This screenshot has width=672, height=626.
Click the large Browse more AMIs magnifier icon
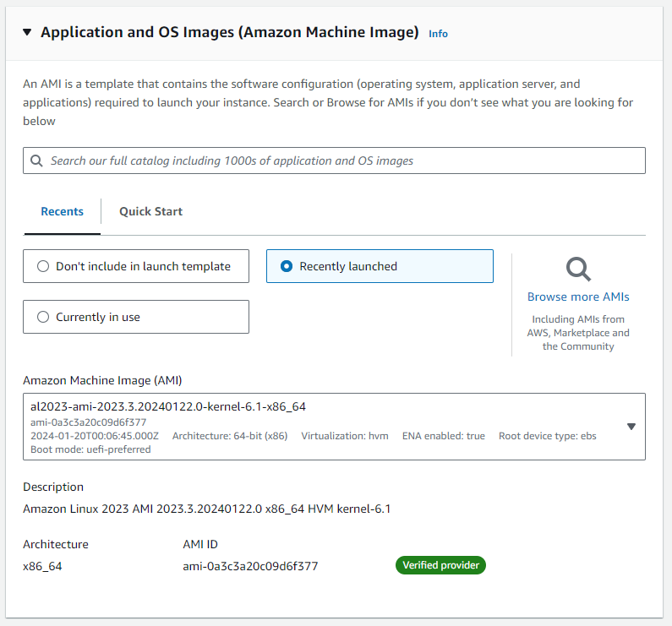(578, 269)
